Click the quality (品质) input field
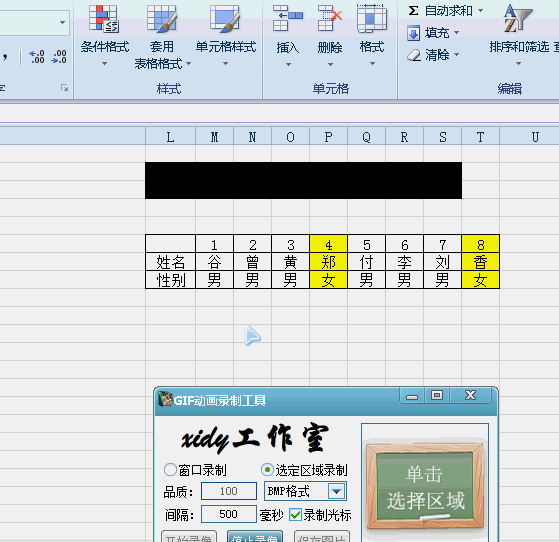 [x=229, y=491]
